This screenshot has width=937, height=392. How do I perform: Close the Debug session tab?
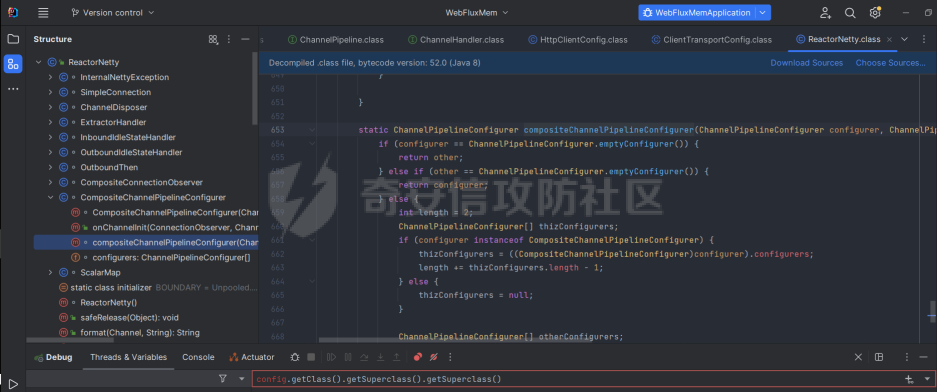click(x=858, y=357)
